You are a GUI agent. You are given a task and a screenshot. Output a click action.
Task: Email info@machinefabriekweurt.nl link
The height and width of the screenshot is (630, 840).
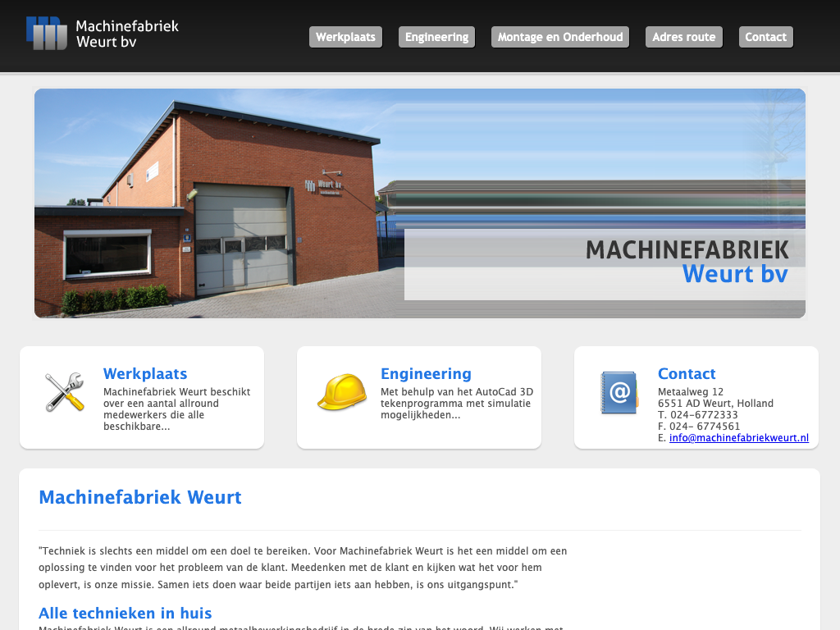pos(738,438)
